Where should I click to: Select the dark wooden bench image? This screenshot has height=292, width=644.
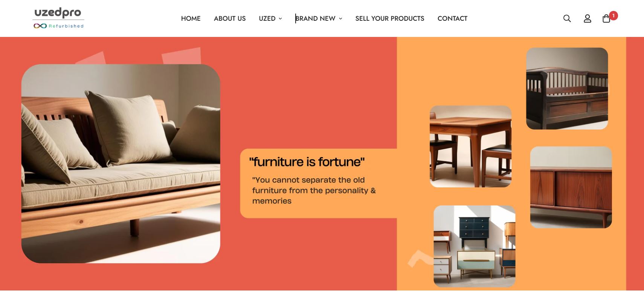pos(567,89)
